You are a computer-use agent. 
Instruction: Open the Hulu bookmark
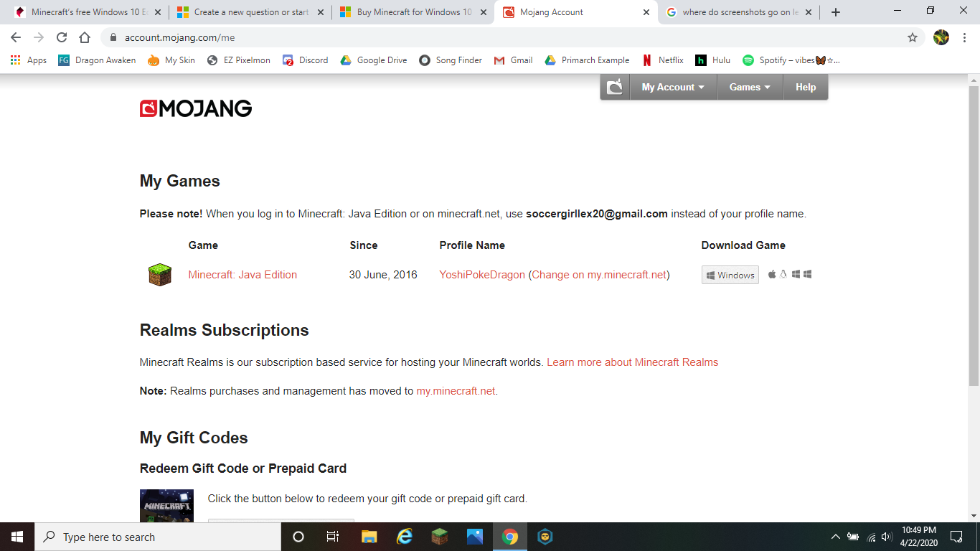[713, 60]
